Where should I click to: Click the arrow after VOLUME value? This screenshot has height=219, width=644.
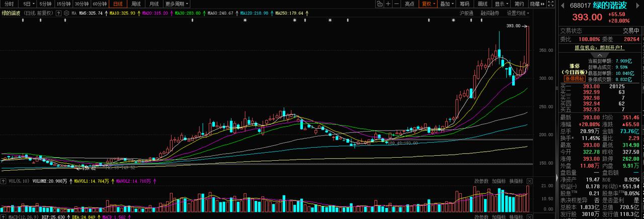(x=70, y=181)
